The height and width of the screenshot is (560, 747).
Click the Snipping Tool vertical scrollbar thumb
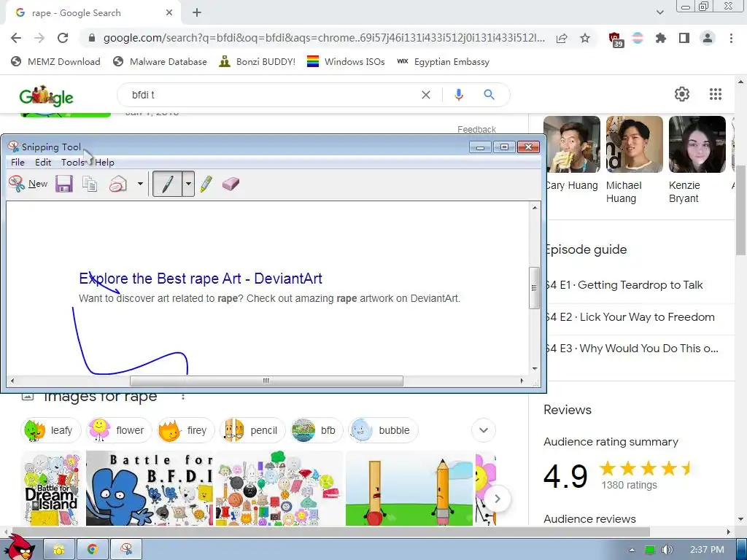point(535,288)
